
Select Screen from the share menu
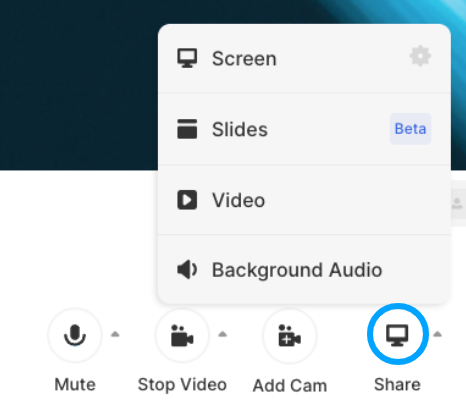pyautogui.click(x=304, y=58)
